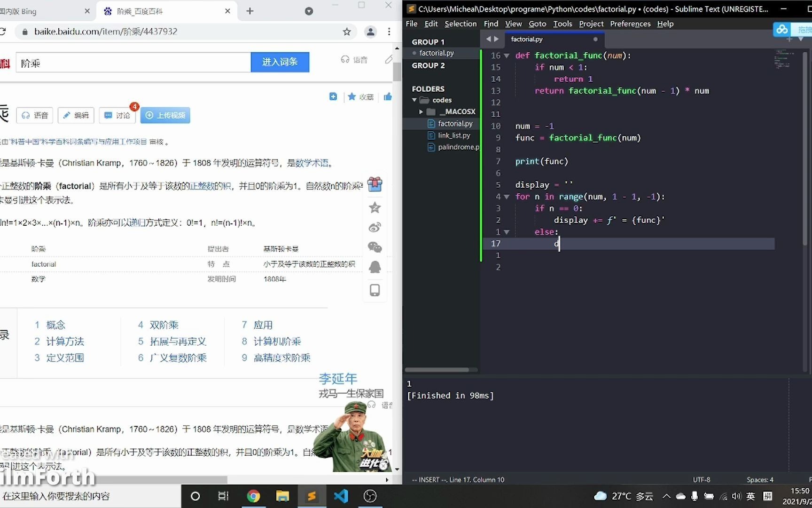Click the Chrome address bar URL
Viewport: 812px width, 508px height.
tap(106, 32)
